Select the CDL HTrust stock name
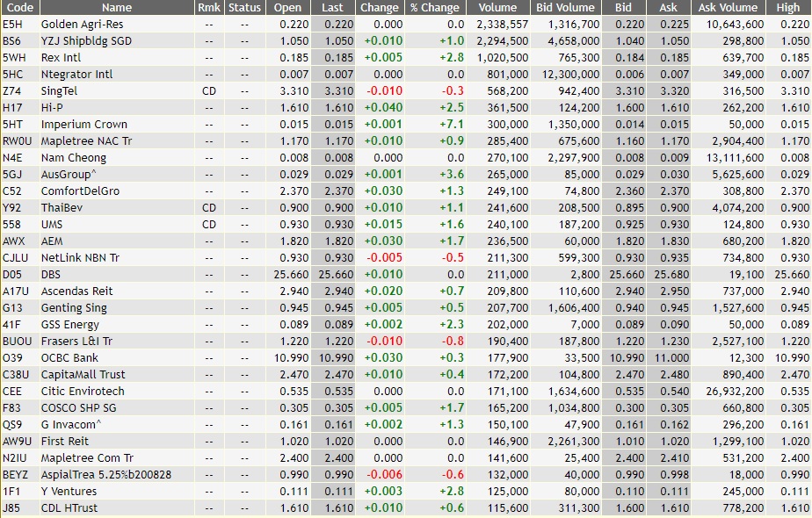Screen dimensions: 812x518 click(x=69, y=507)
